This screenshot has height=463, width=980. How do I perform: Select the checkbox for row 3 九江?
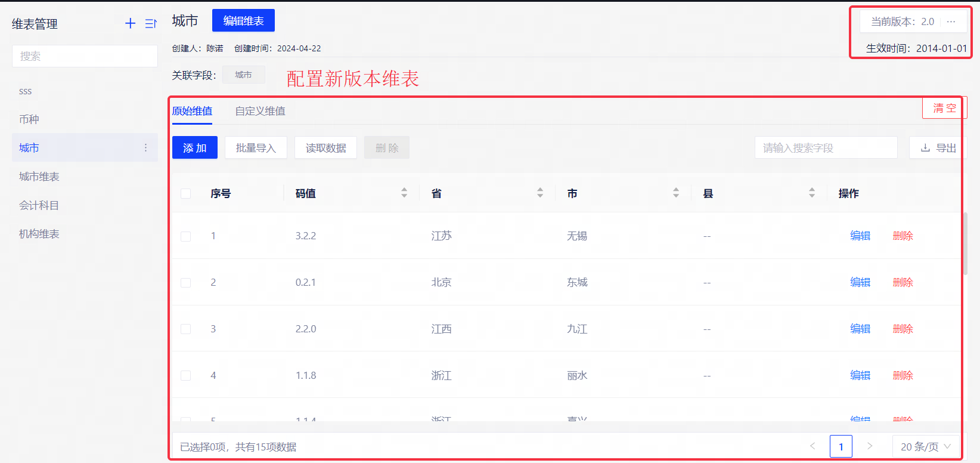click(186, 329)
